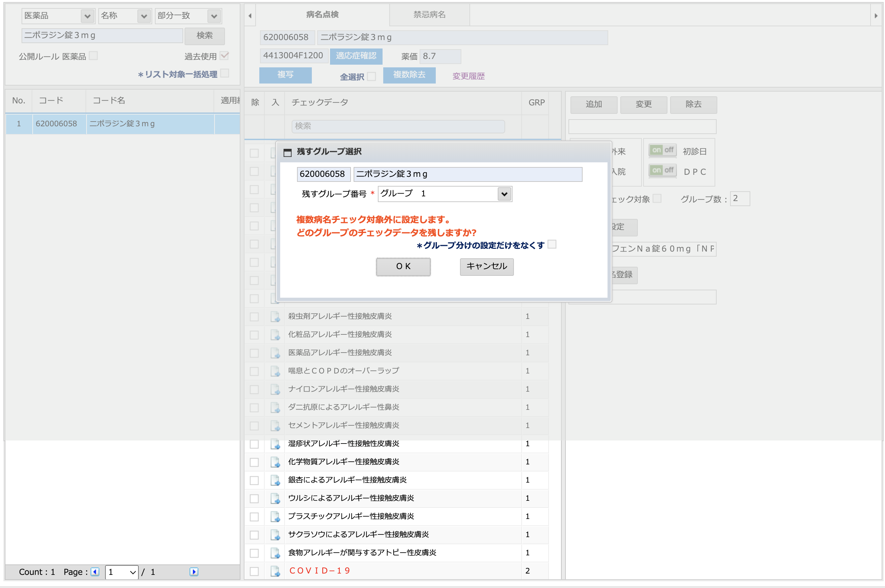The height and width of the screenshot is (588, 885).
Task: Click the 除去 button
Action: [x=693, y=105]
